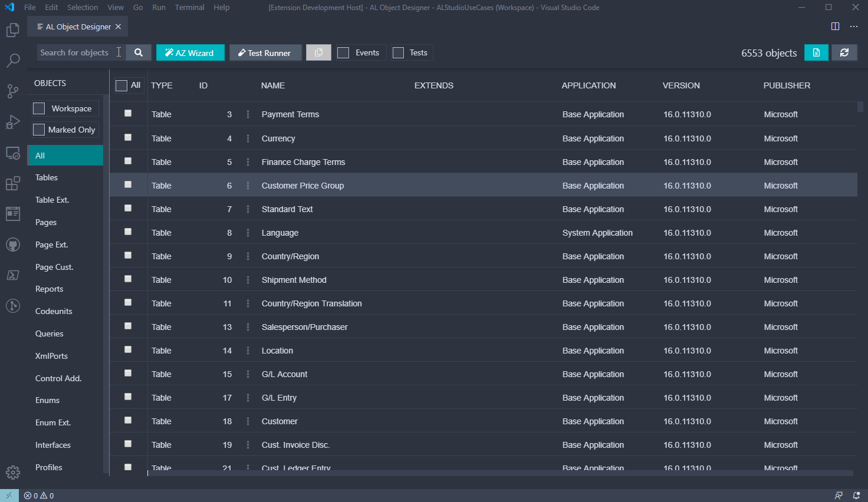Open row menu for G/L Account

[248, 374]
